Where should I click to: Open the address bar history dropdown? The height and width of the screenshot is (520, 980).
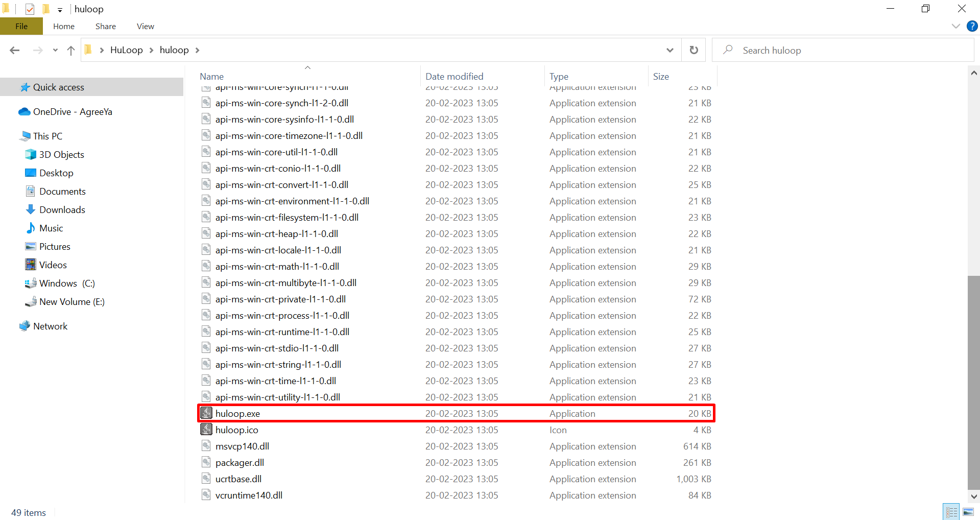670,50
